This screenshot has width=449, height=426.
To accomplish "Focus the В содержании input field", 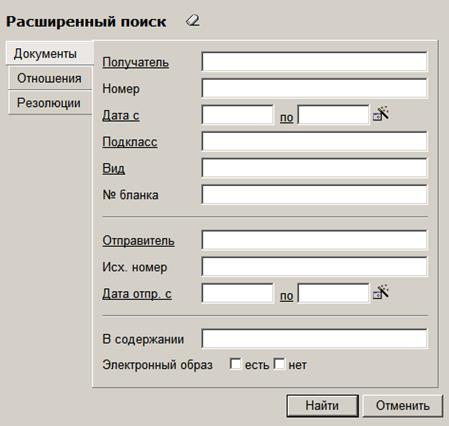I will (314, 338).
